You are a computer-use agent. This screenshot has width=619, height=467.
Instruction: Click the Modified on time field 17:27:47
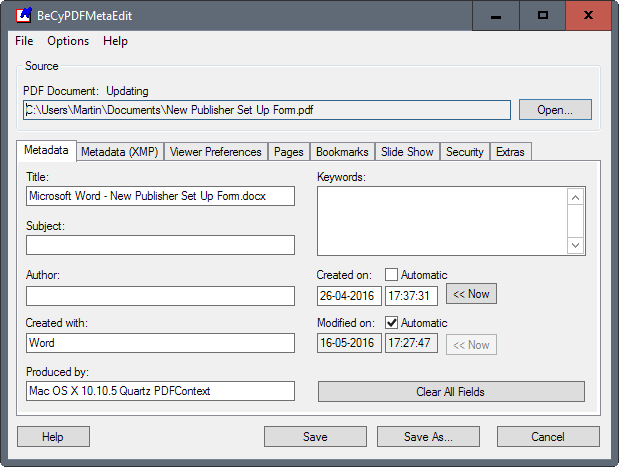[411, 343]
